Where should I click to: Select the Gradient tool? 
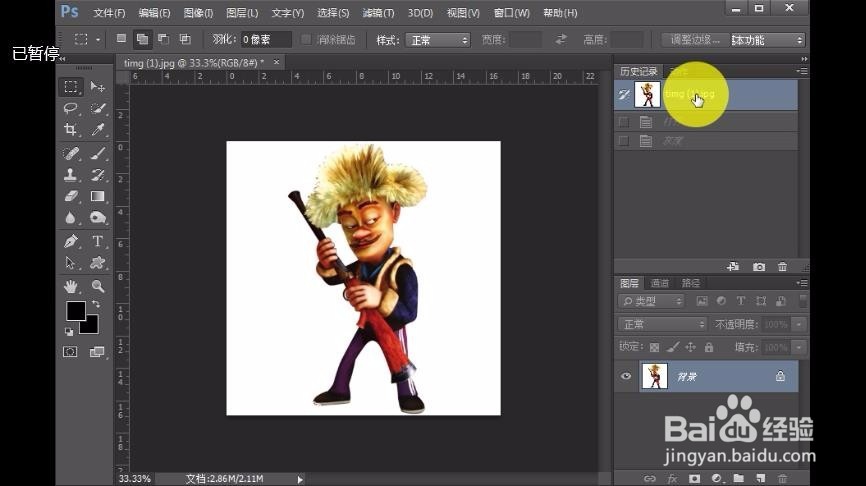[x=98, y=196]
